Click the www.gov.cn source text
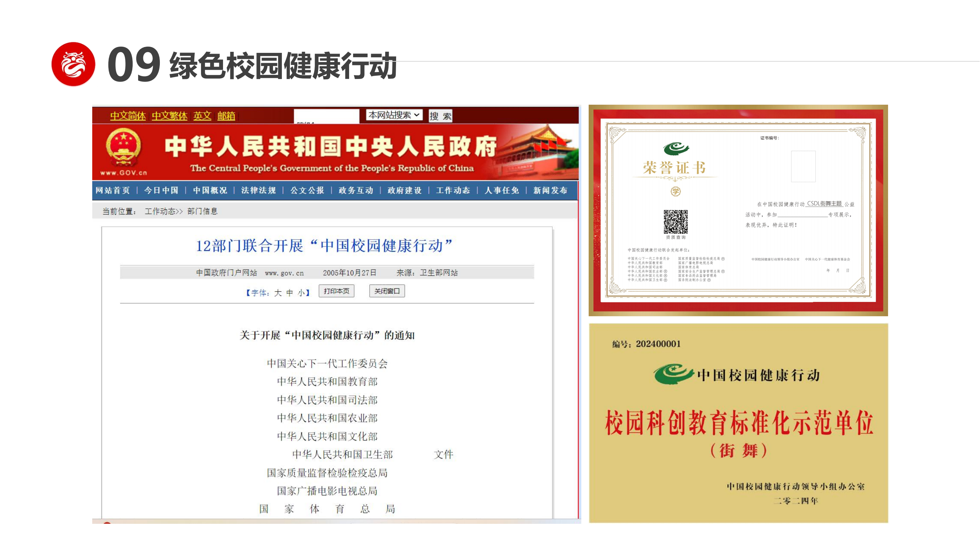The height and width of the screenshot is (551, 980). click(284, 273)
